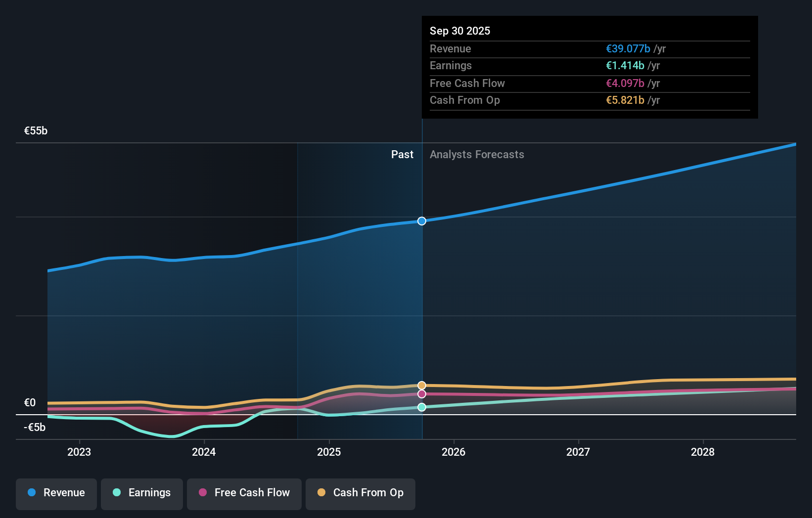The image size is (812, 518).
Task: Select the 2026 label on the time axis
Action: click(x=453, y=452)
